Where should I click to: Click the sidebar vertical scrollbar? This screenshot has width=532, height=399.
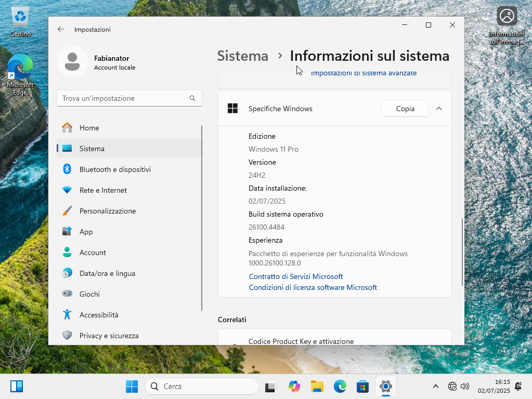[202, 218]
